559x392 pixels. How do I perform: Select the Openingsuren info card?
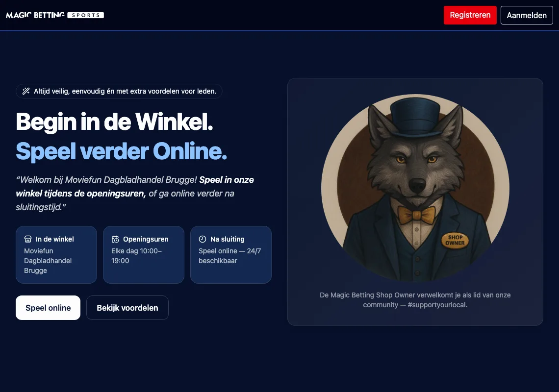point(144,255)
